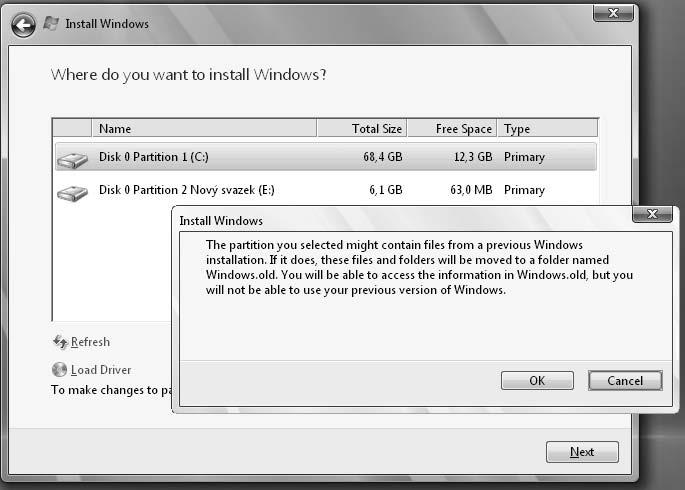Click the Refresh link
The image size is (685, 490).
[90, 342]
